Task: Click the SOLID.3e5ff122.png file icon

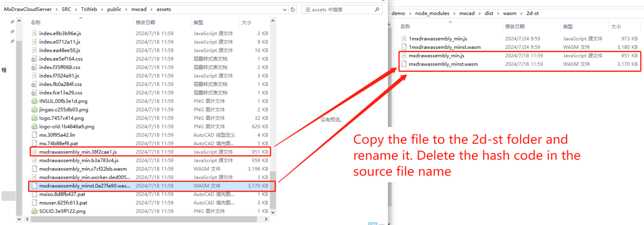Action: click(x=34, y=211)
